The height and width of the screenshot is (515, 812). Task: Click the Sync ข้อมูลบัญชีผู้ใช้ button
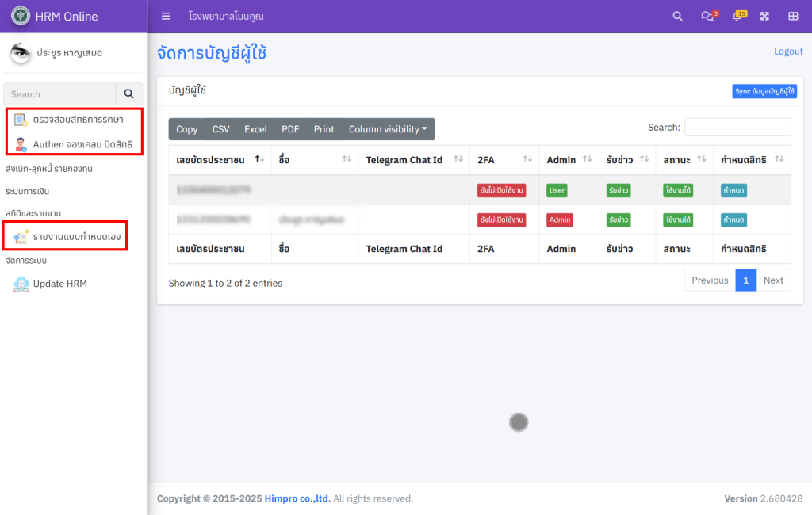click(x=764, y=91)
